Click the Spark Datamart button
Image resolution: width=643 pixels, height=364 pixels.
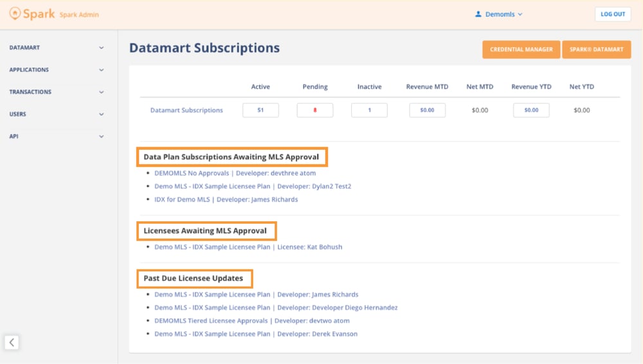click(x=596, y=50)
